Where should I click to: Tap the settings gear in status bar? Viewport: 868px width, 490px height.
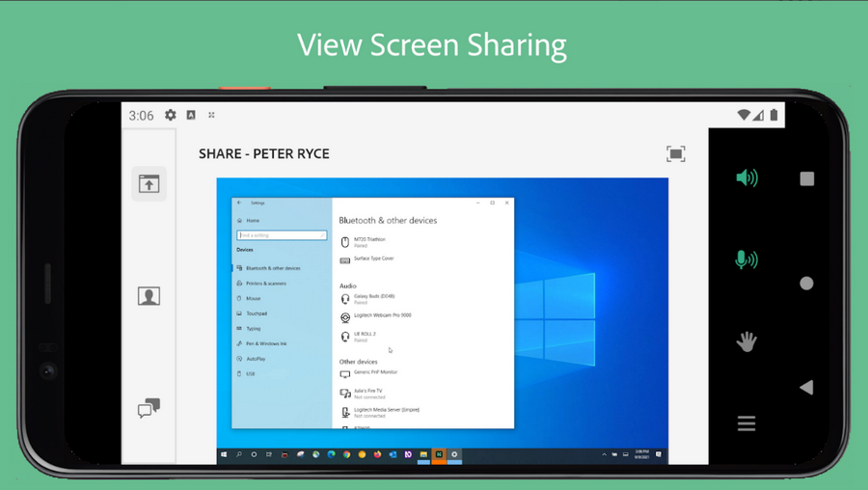[x=171, y=115]
